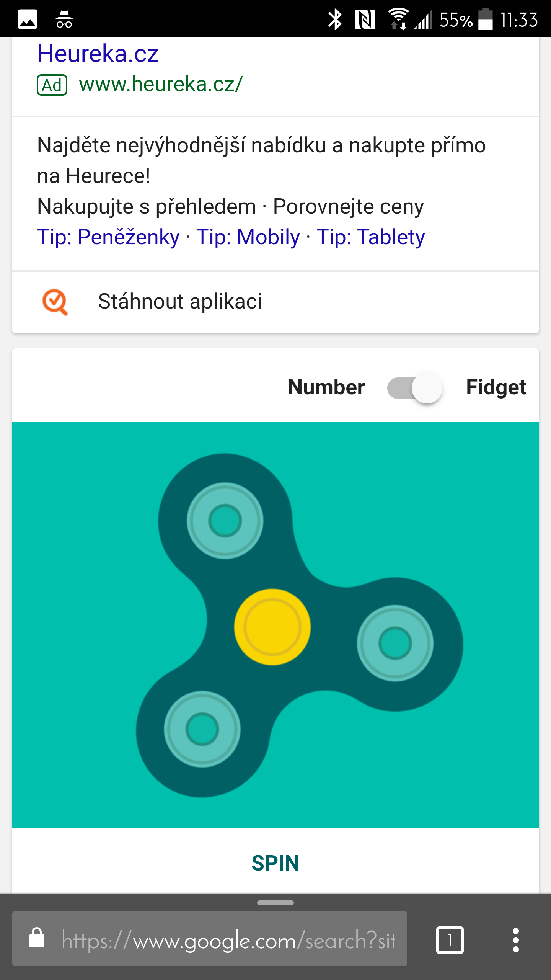Open the tab switcher showing 1
The width and height of the screenshot is (551, 980).
450,940
